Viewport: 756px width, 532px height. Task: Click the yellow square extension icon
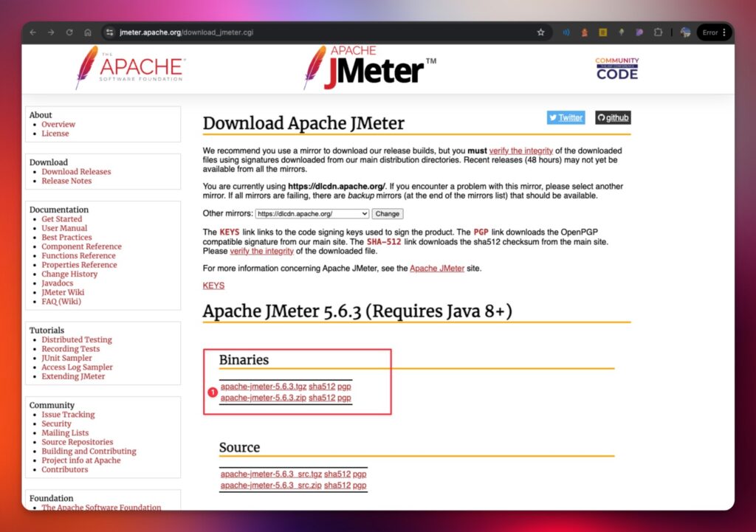pos(602,32)
